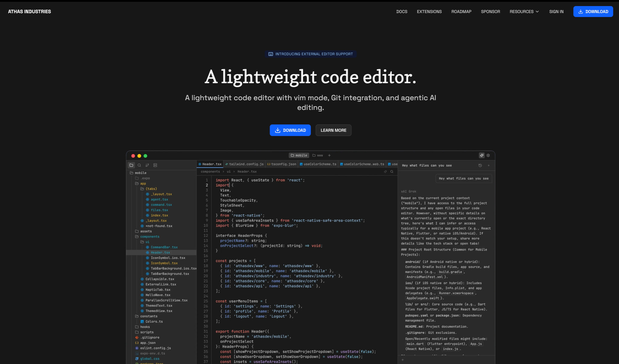Screen dimensions: 619x364
Task: Switch to the useColorScheme.ts tab
Action: 318,164
